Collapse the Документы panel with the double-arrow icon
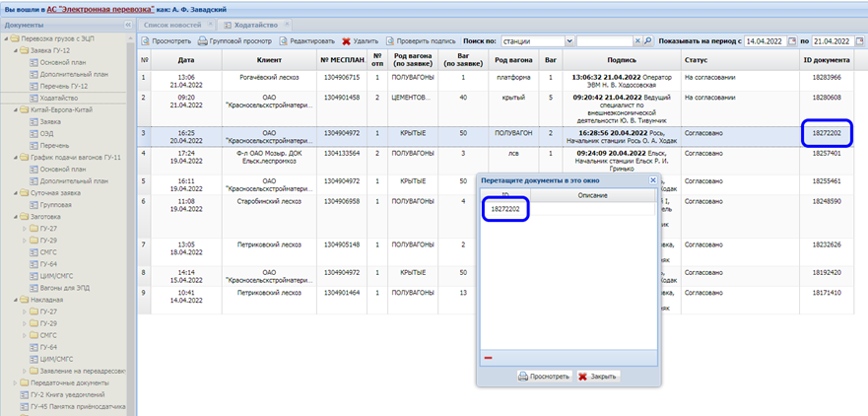 pos(128,25)
